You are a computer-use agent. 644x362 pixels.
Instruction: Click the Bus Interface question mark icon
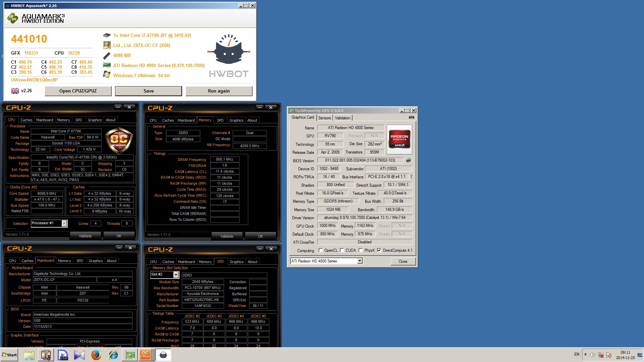click(x=411, y=177)
